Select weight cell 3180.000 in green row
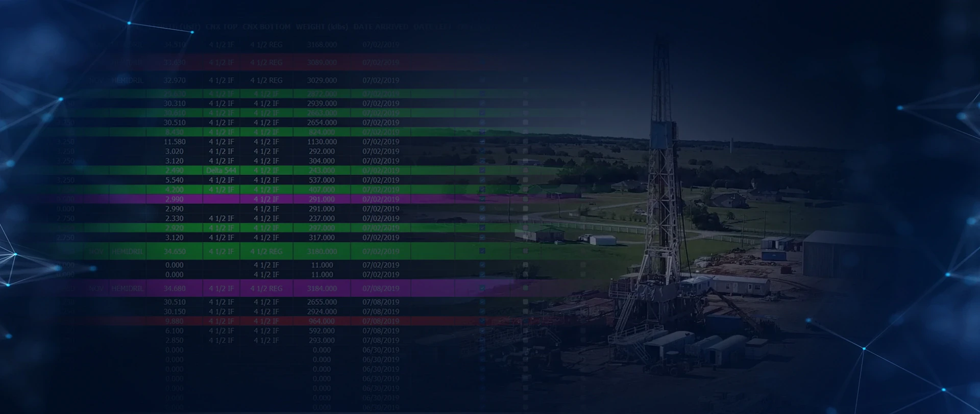 click(x=322, y=251)
